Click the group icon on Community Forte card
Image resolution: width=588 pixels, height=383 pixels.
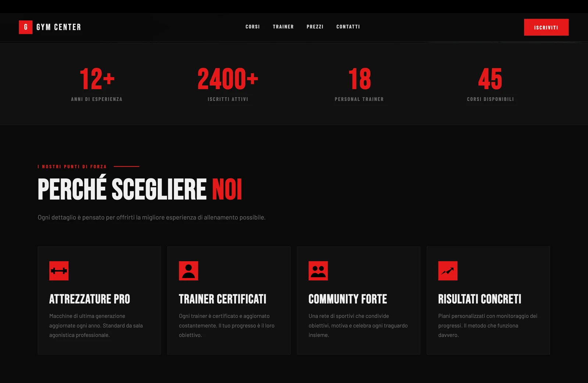click(318, 271)
